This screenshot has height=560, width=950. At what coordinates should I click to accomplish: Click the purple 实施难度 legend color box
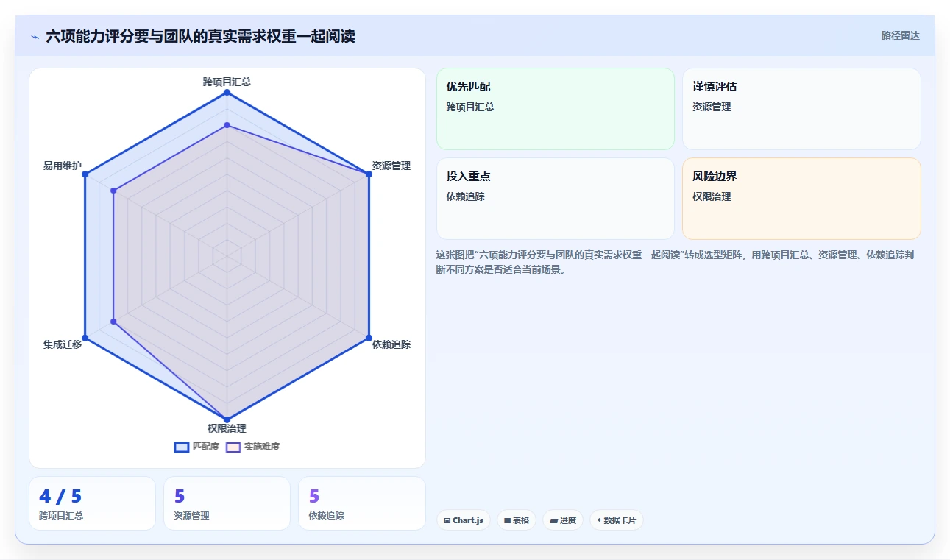[x=233, y=447]
